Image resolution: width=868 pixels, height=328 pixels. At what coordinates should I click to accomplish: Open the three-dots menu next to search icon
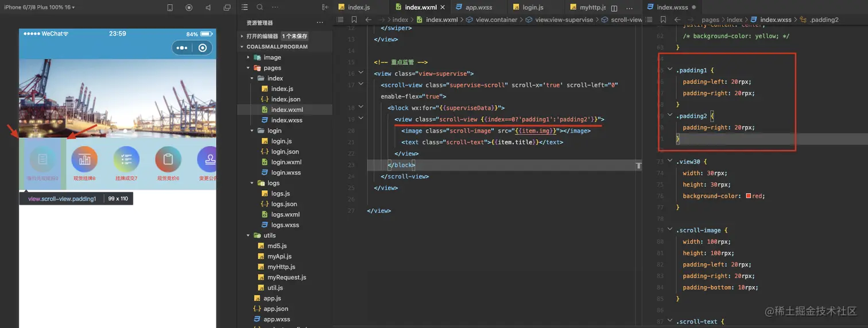(x=275, y=7)
